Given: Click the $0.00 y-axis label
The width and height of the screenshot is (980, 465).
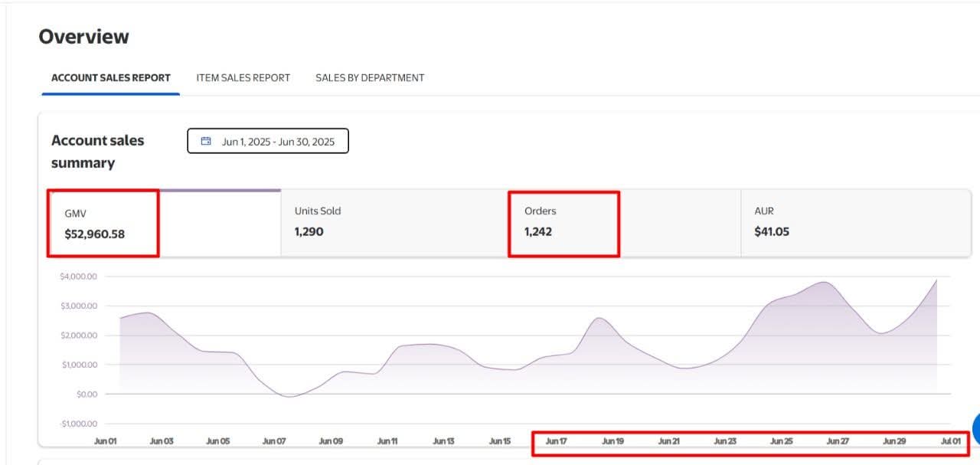Looking at the screenshot, I should pyautogui.click(x=86, y=394).
